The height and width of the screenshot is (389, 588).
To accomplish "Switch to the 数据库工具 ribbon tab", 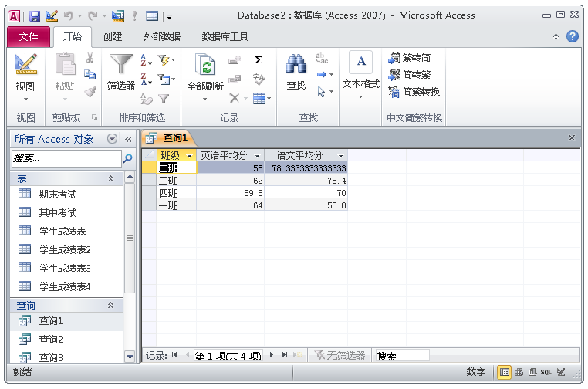I will pos(225,37).
